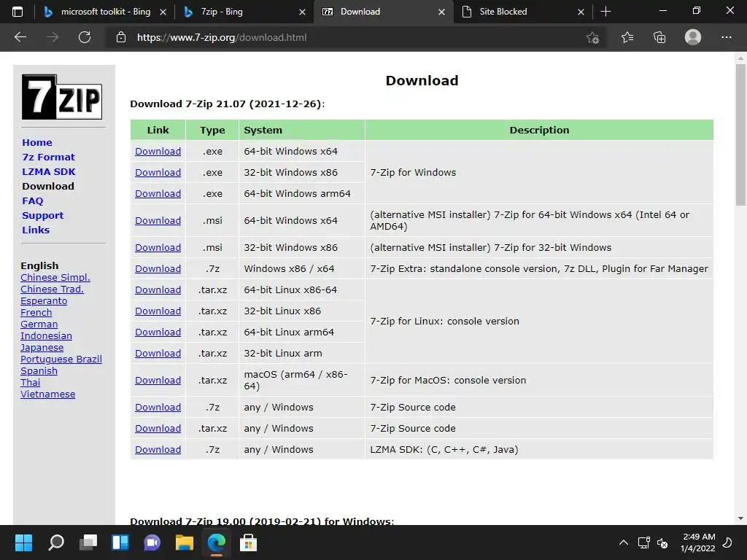The height and width of the screenshot is (560, 747).
Task: Click the site lock icon in address bar
Action: tap(121, 37)
